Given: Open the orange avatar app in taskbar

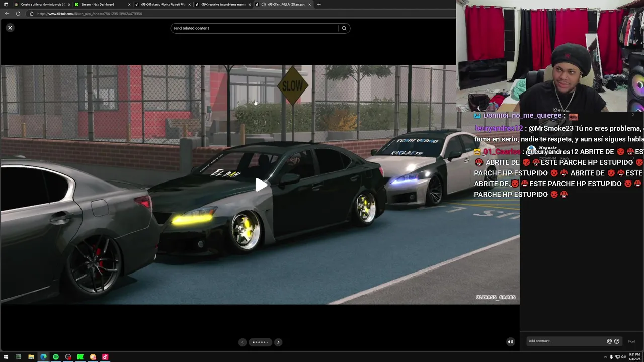Looking at the screenshot, I should pos(93,357).
